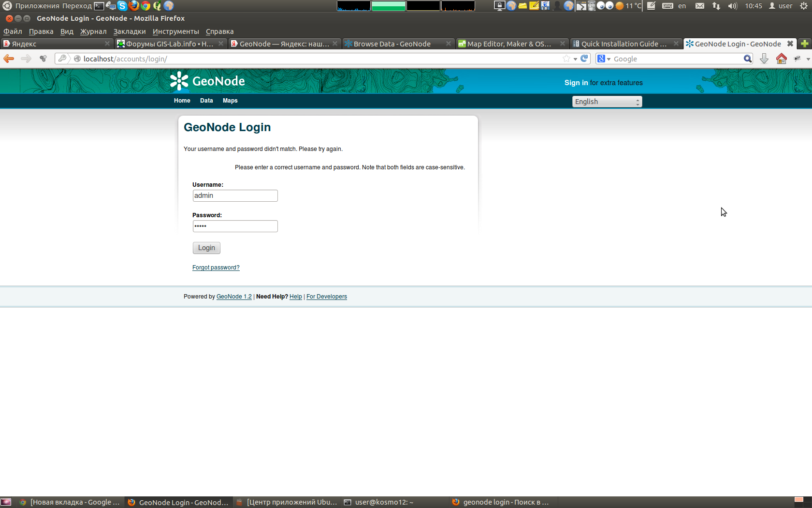
Task: Switch to the Quick Installation Guide tab
Action: tap(625, 44)
